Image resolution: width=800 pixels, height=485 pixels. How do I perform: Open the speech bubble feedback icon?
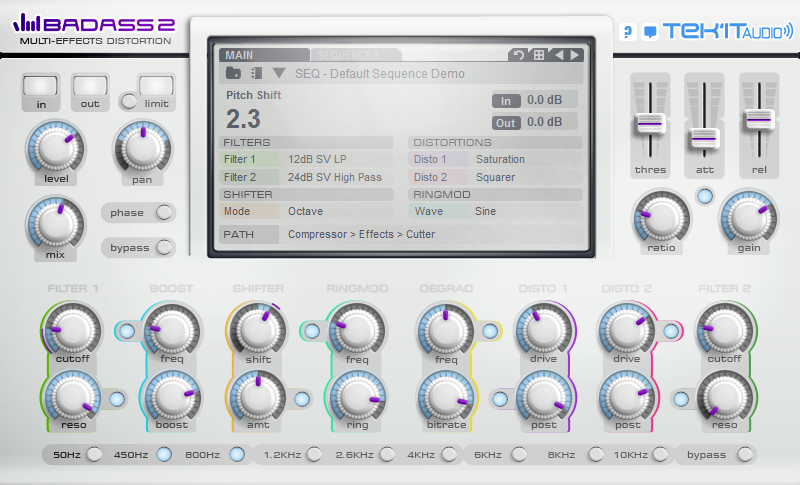[650, 32]
